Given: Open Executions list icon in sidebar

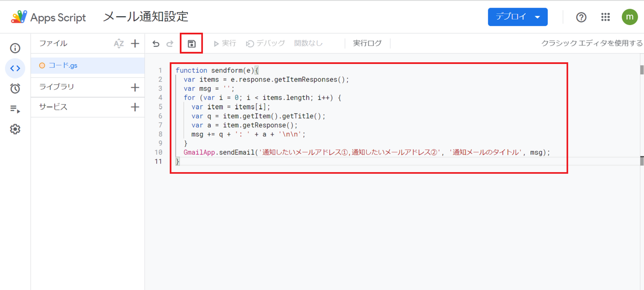Looking at the screenshot, I should click(x=15, y=109).
